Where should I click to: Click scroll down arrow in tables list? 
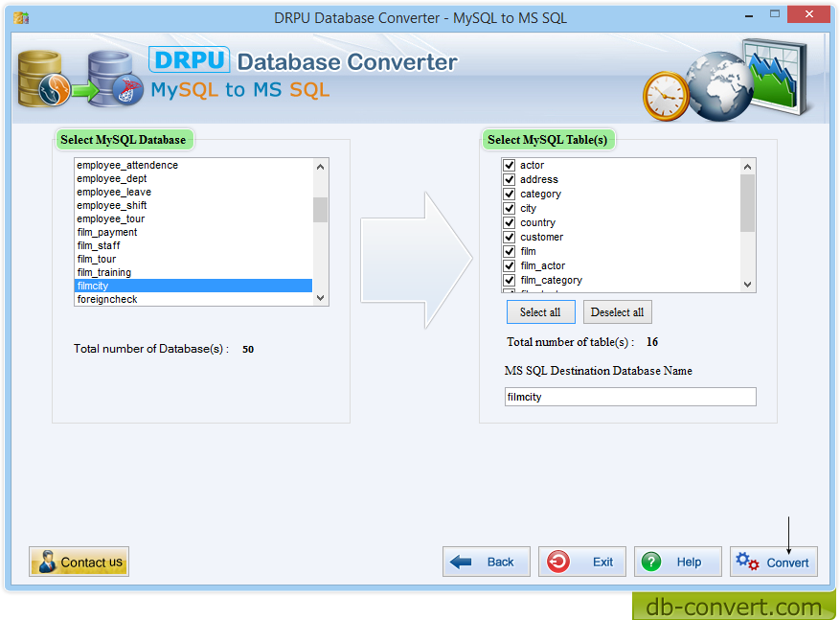tap(747, 285)
